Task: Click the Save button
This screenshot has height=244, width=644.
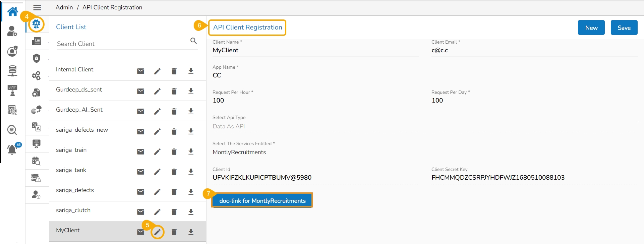Action: pos(624,28)
